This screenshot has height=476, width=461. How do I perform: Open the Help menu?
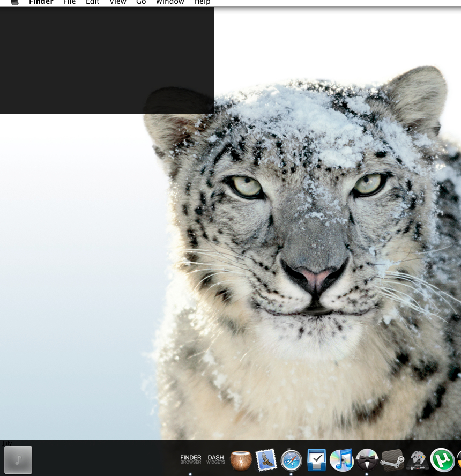202,2
